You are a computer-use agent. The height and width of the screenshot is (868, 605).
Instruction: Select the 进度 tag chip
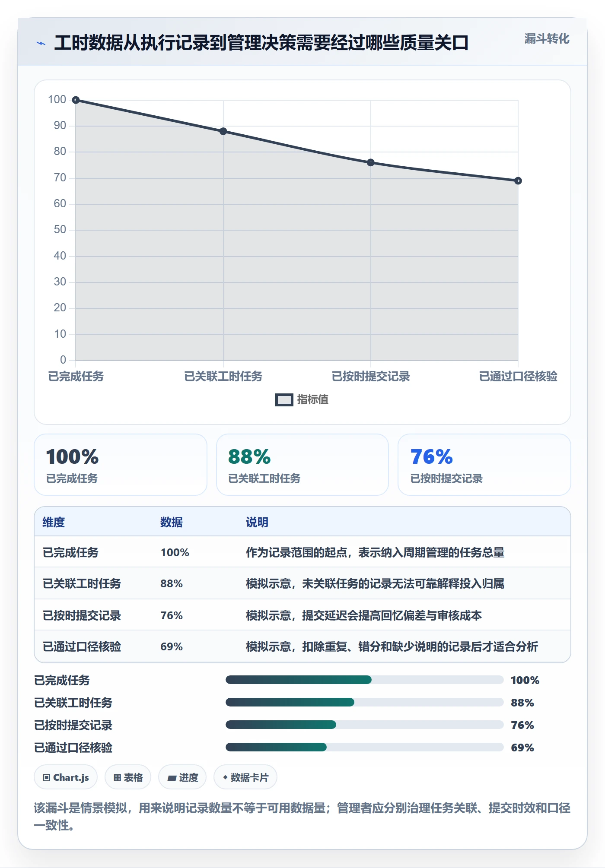pos(182,777)
